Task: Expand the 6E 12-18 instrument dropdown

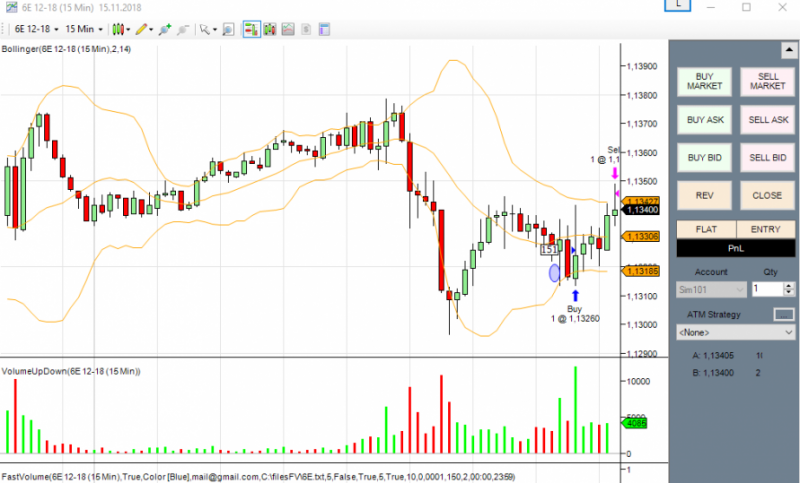Action: pos(36,29)
